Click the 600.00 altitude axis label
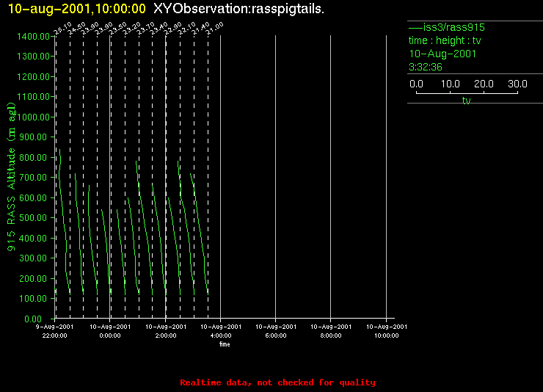 point(33,197)
